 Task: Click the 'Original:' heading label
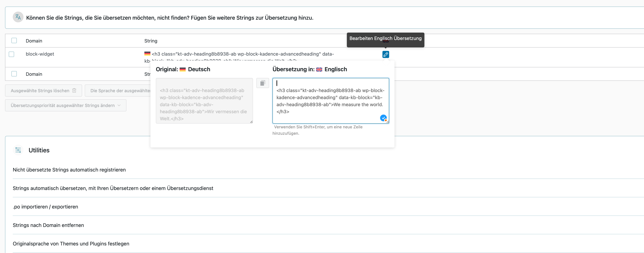[167, 69]
